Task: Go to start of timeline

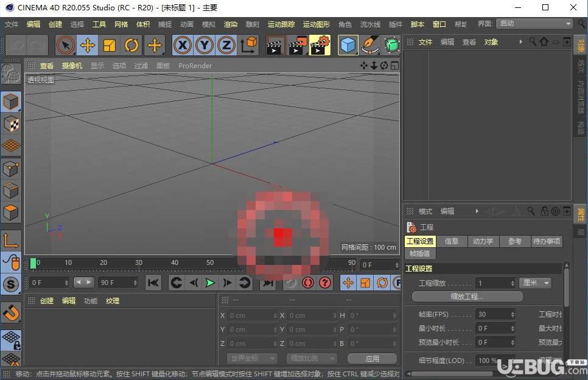Action: tap(153, 283)
